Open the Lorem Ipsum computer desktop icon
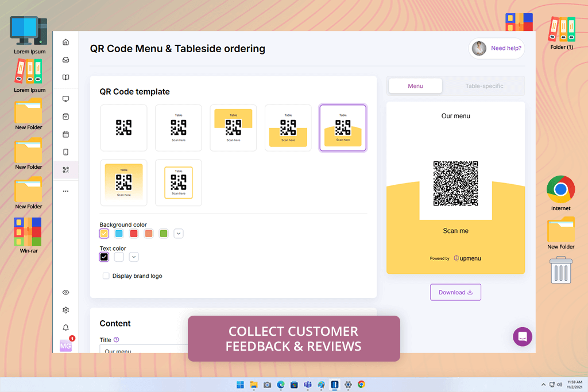The width and height of the screenshot is (588, 392). 29,36
